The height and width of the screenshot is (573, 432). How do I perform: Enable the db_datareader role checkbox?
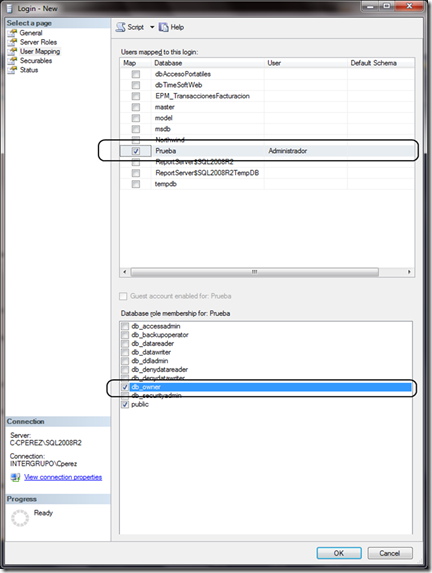[125, 344]
